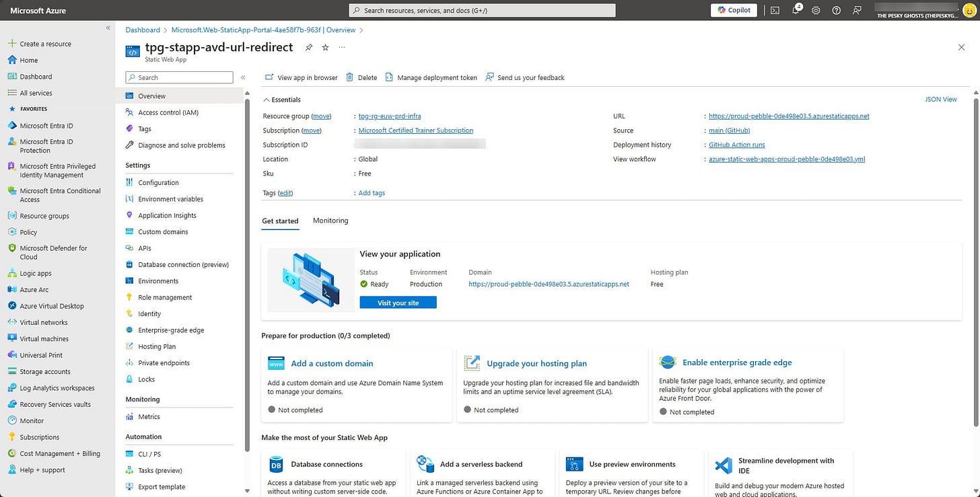Click Upgrade your hosting plan link
The width and height of the screenshot is (980, 497).
(x=537, y=363)
